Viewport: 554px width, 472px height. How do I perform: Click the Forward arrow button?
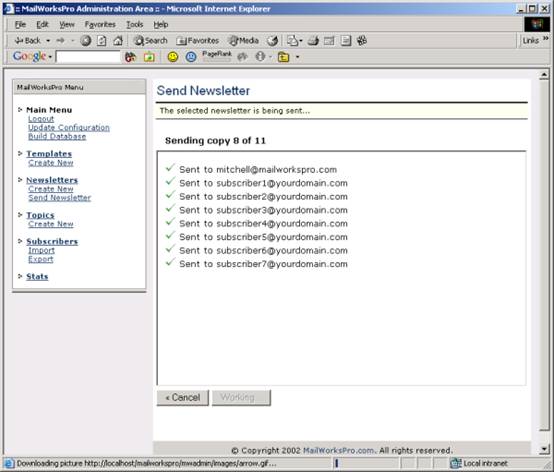point(60,41)
